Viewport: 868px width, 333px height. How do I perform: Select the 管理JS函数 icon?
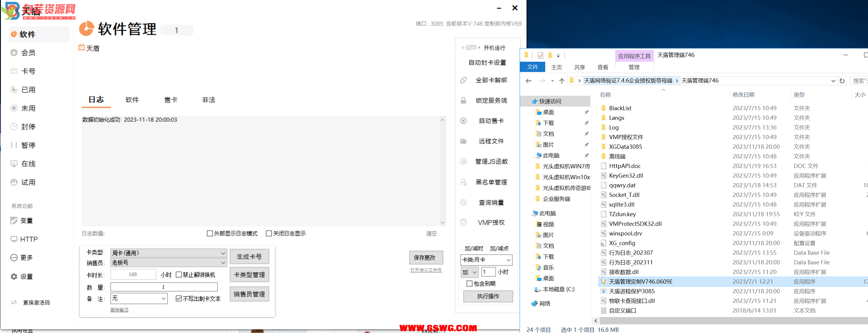click(x=464, y=161)
